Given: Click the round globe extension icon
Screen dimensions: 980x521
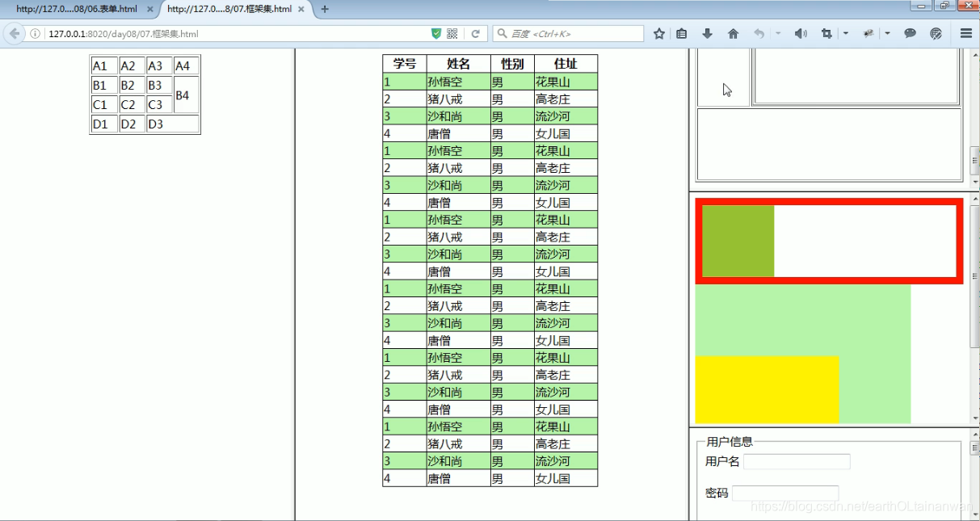Looking at the screenshot, I should tap(936, 33).
